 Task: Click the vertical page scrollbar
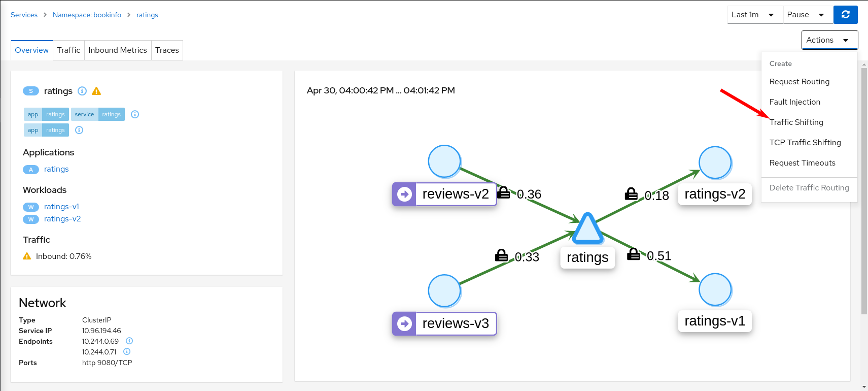864,191
